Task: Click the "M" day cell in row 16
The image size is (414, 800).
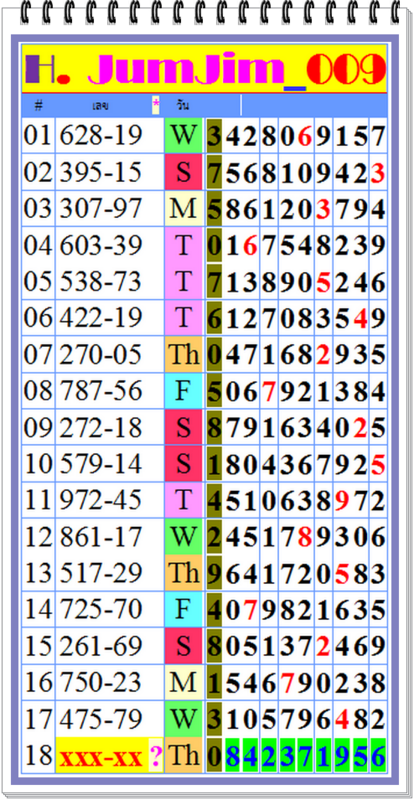Action: pos(183,682)
